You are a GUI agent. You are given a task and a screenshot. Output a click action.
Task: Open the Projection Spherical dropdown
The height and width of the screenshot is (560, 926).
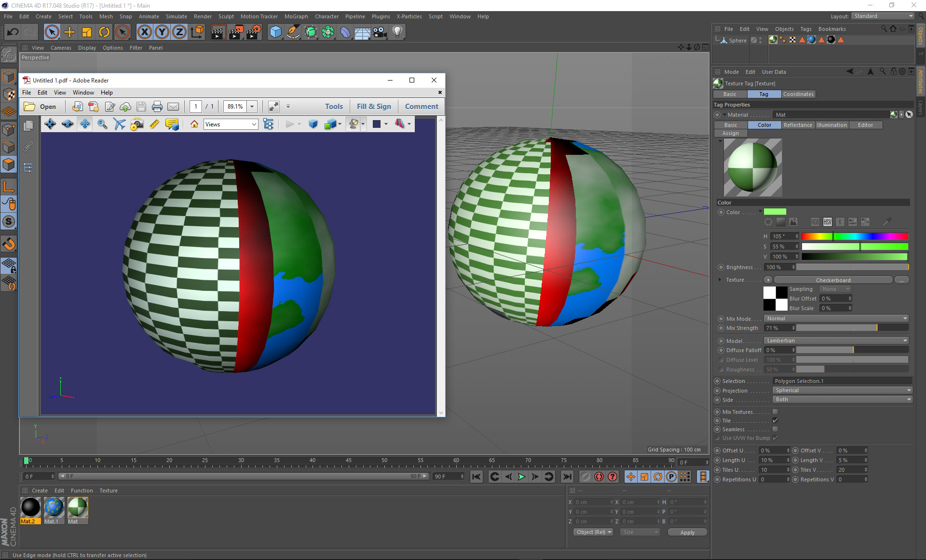tap(843, 390)
